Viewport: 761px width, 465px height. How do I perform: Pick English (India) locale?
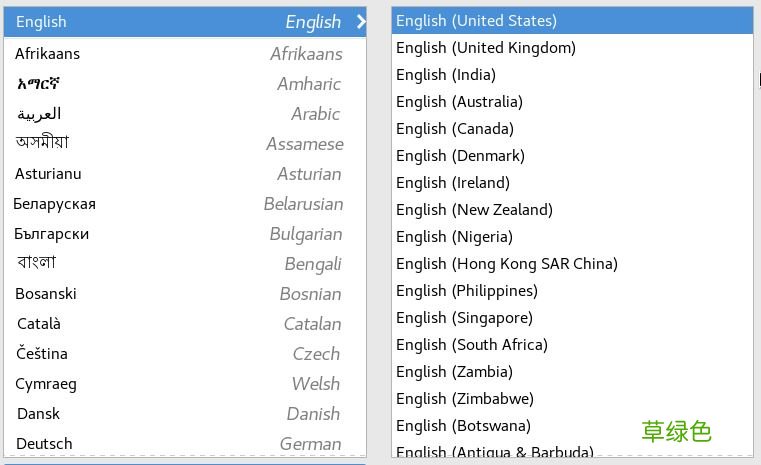[x=570, y=75]
